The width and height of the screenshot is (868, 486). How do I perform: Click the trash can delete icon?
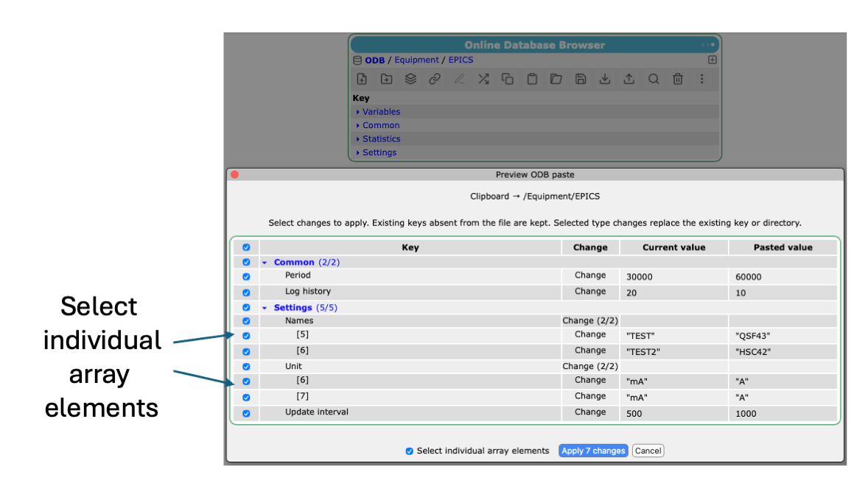click(x=678, y=79)
